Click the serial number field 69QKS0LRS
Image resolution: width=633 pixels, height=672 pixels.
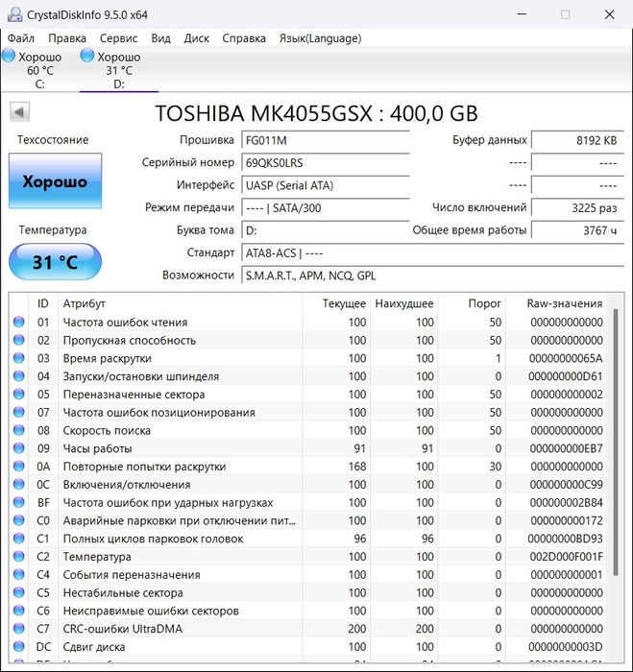pyautogui.click(x=326, y=163)
